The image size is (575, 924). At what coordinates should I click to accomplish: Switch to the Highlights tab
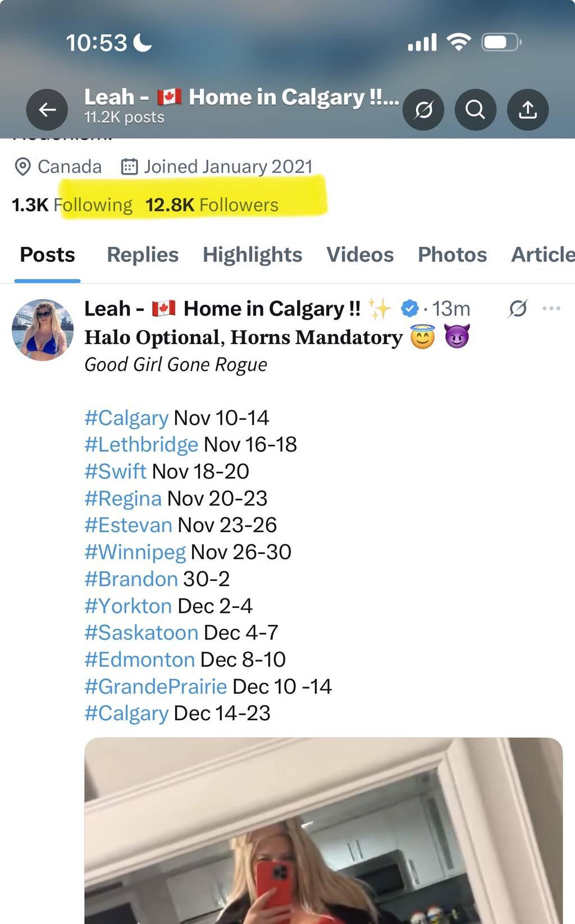coord(252,255)
